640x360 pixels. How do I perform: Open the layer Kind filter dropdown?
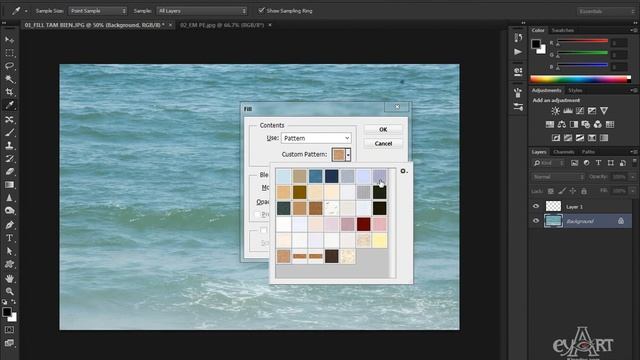tap(549, 163)
